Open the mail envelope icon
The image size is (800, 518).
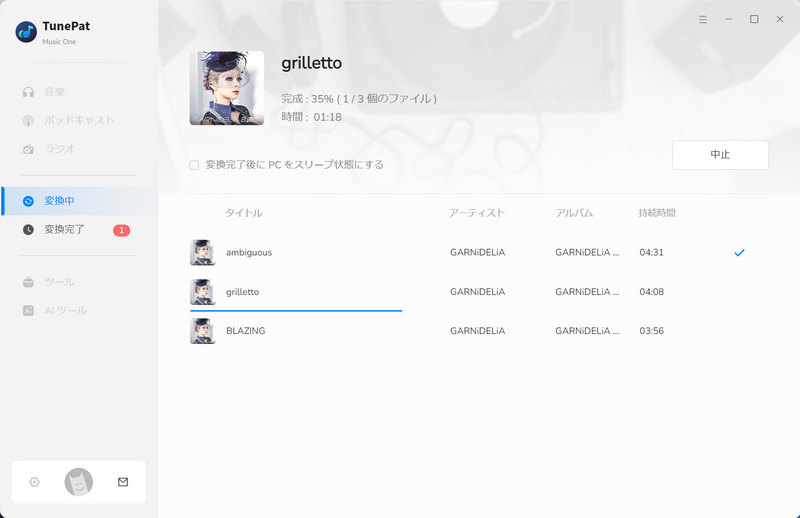coord(123,482)
